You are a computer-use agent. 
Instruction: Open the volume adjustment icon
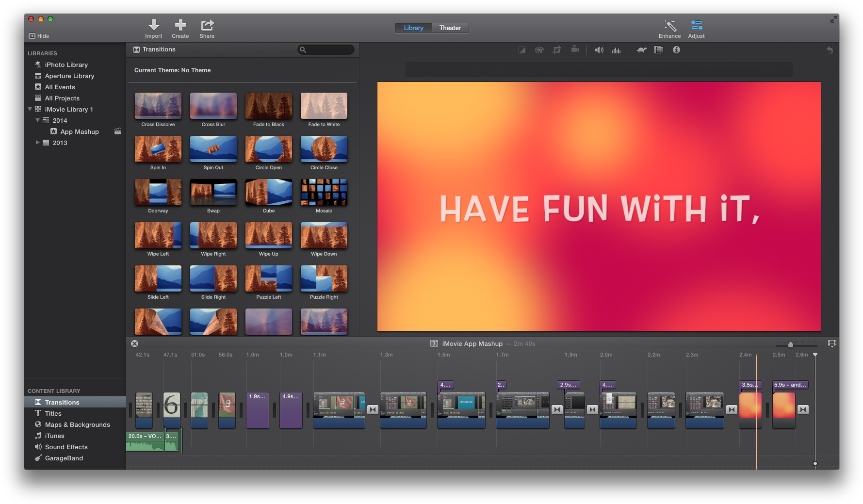(599, 50)
